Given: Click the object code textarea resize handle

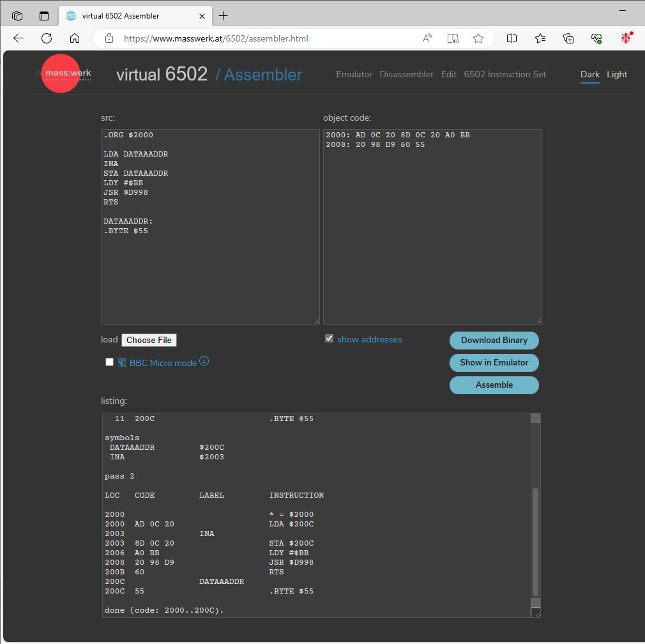Looking at the screenshot, I should pyautogui.click(x=539, y=321).
